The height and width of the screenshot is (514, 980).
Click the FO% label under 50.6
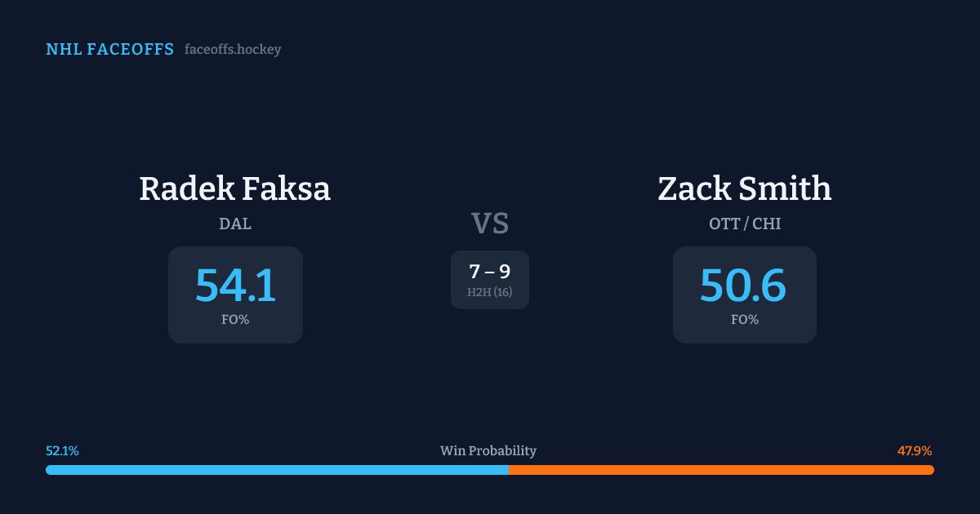[x=745, y=320]
